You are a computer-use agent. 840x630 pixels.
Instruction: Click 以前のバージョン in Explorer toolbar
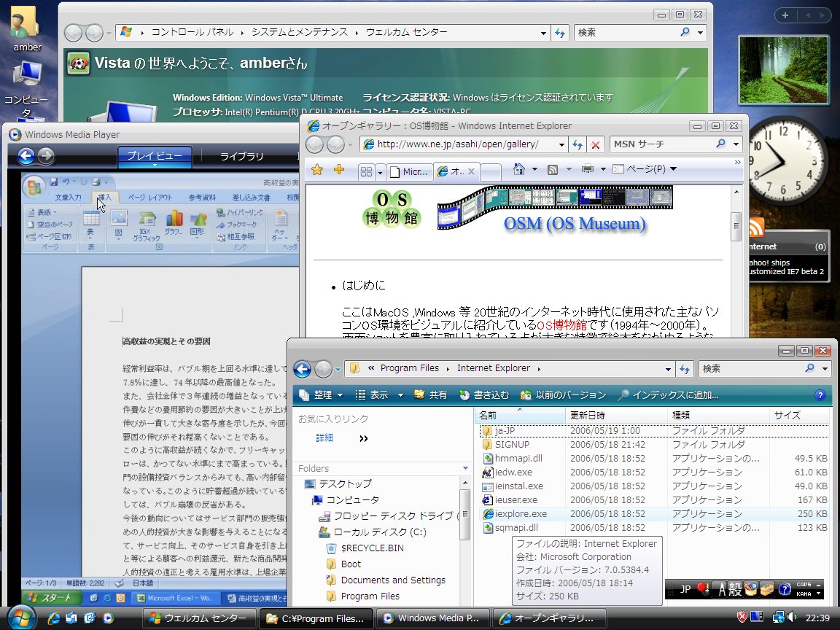click(x=563, y=395)
